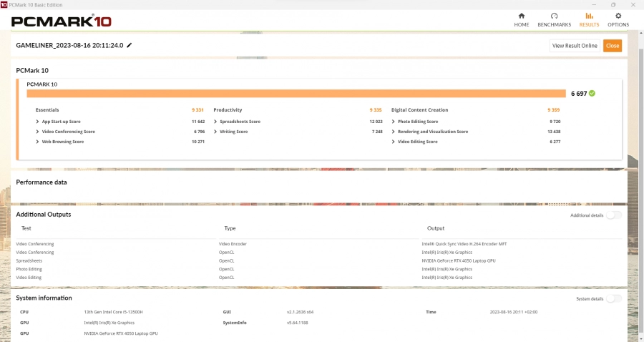Click the orange PCMark 10 score bar

296,94
